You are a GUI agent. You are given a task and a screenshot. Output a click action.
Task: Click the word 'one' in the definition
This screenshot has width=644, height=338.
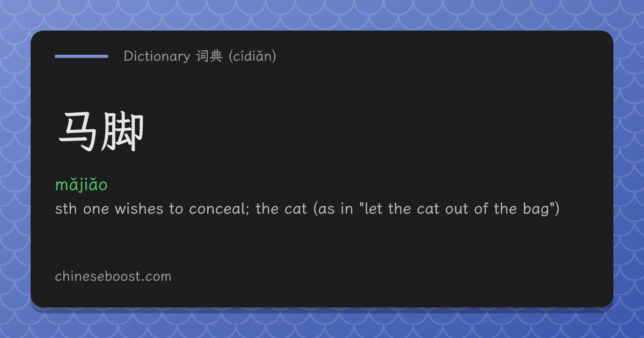97,209
